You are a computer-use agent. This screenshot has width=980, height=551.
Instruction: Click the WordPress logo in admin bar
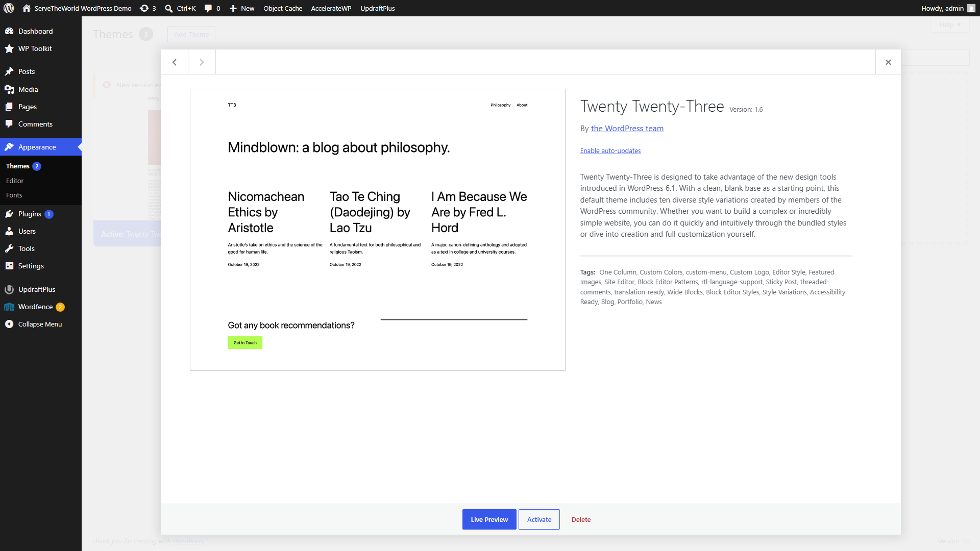coord(9,8)
